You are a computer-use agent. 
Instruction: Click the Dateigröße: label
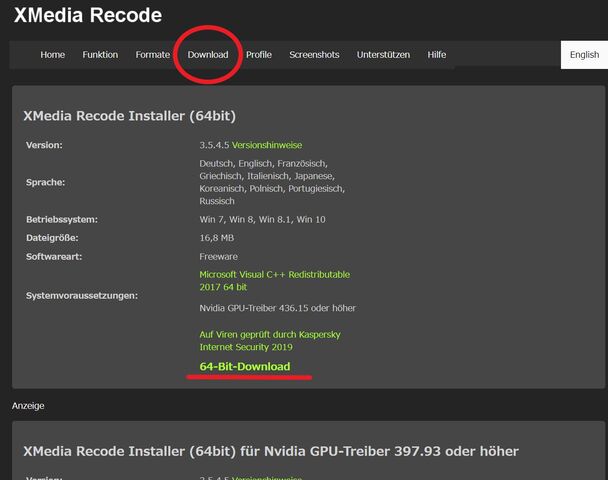tap(52, 238)
